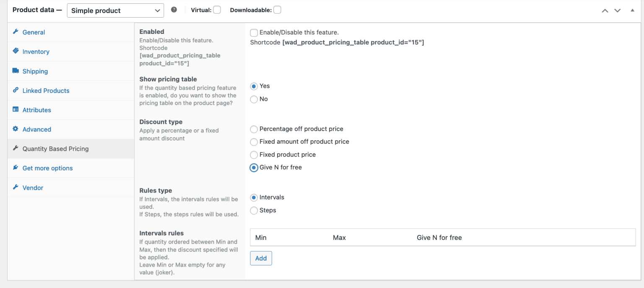
Task: Click the Get more options icon
Action: pos(16,168)
